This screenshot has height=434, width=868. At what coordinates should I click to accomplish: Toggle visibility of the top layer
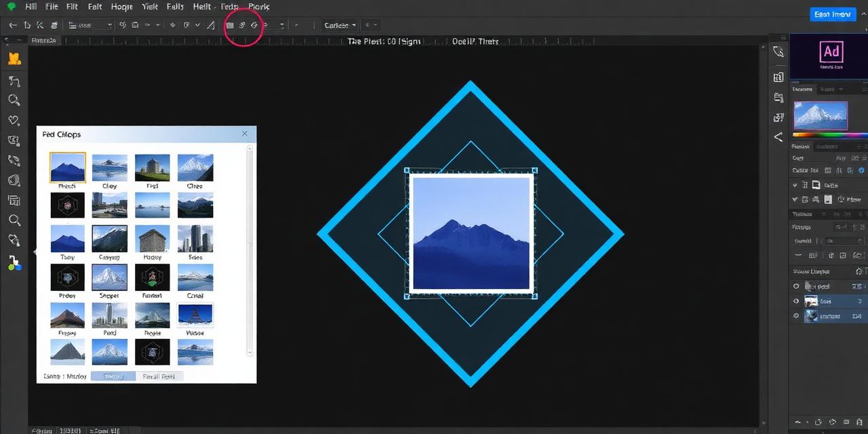tap(796, 286)
